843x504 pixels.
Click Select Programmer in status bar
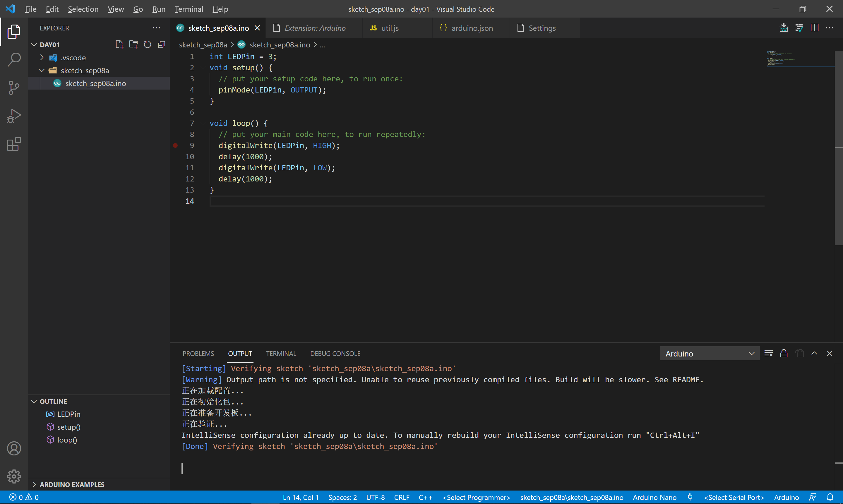pyautogui.click(x=477, y=497)
